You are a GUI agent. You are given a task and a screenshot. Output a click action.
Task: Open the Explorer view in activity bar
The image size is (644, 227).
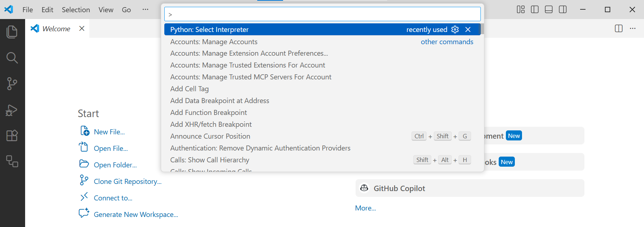click(12, 32)
